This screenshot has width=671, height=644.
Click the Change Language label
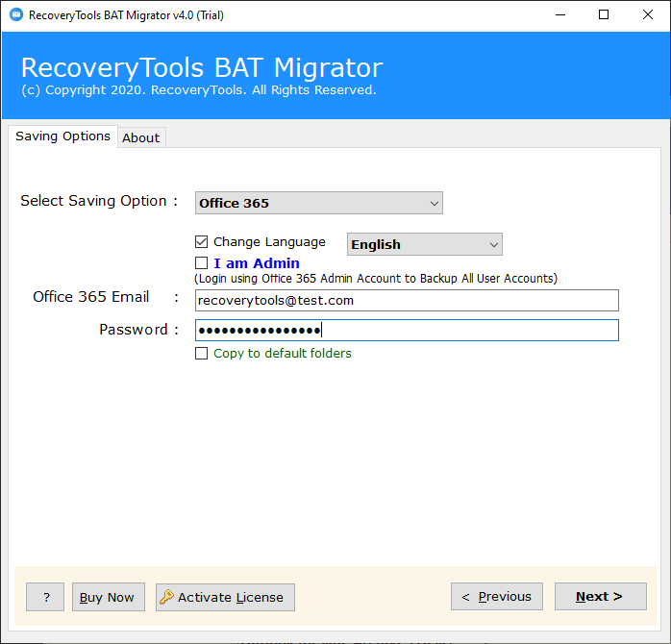(269, 242)
